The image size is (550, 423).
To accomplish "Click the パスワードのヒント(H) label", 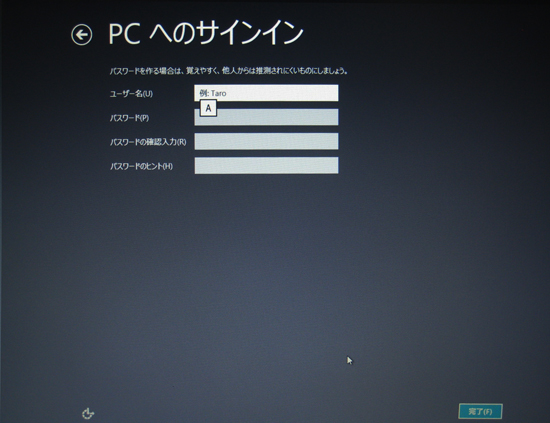I will coord(141,166).
